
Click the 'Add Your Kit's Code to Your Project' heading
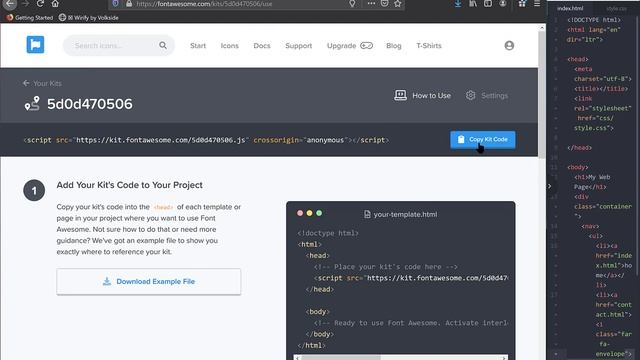coord(129,185)
